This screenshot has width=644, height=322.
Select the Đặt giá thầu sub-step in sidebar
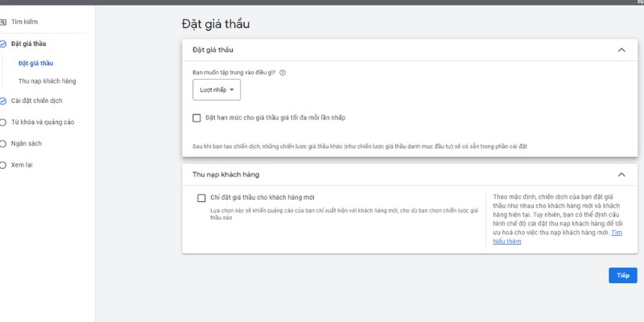tap(35, 62)
